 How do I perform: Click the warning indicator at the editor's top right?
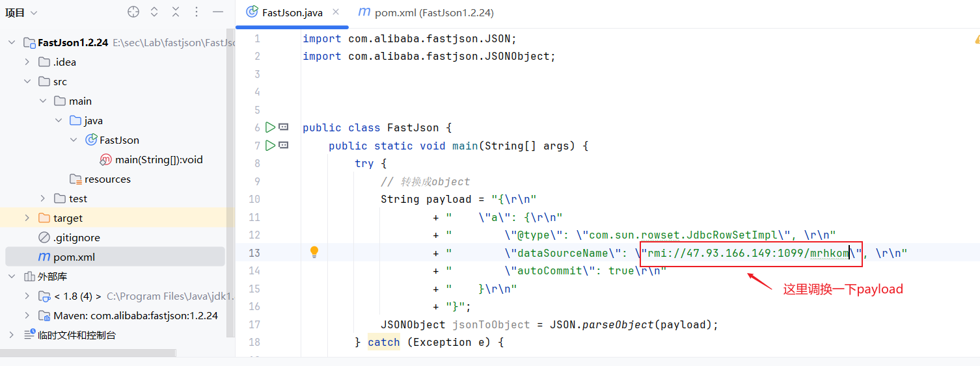pyautogui.click(x=977, y=40)
